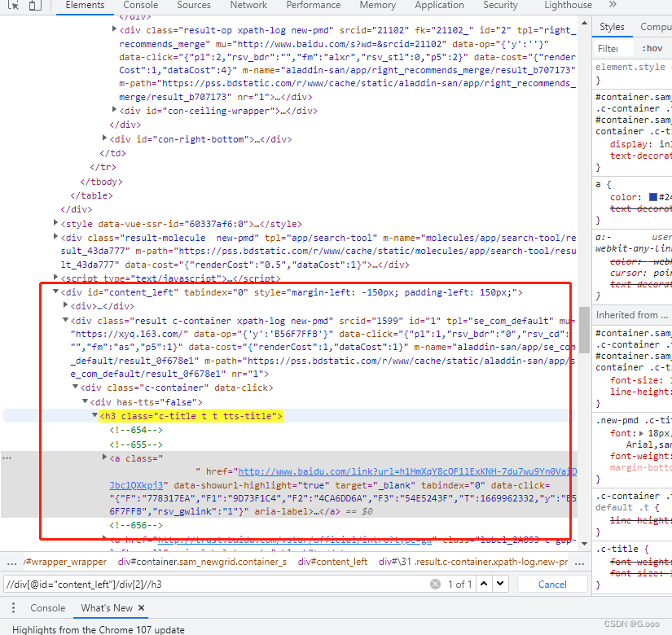This screenshot has height=635, width=672.
Task: Switch to the Console tab
Action: tap(141, 5)
